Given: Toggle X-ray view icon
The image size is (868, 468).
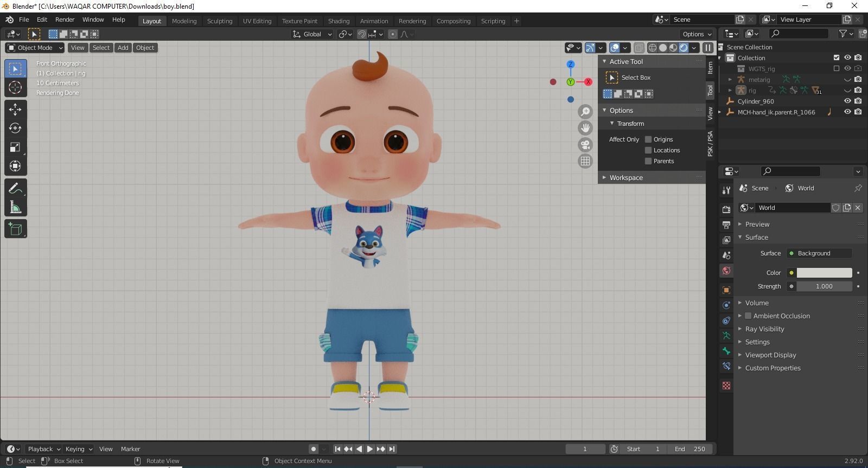Looking at the screenshot, I should 639,48.
